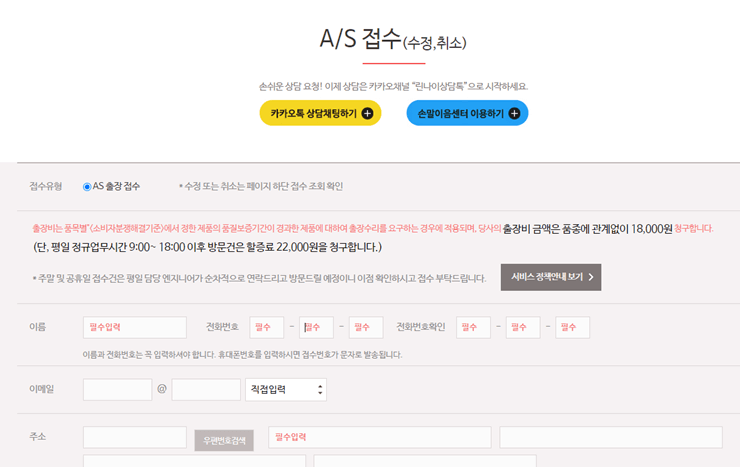Focus email ID field before @
This screenshot has height=467, width=740.
[118, 390]
